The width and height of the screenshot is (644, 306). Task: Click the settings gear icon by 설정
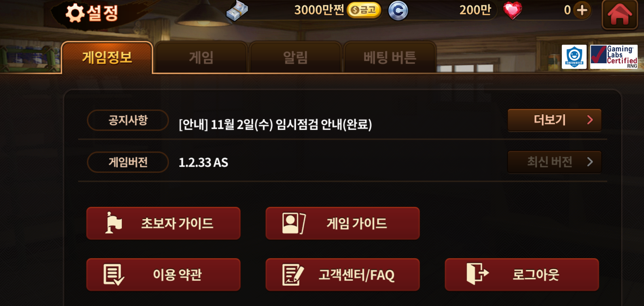[75, 13]
